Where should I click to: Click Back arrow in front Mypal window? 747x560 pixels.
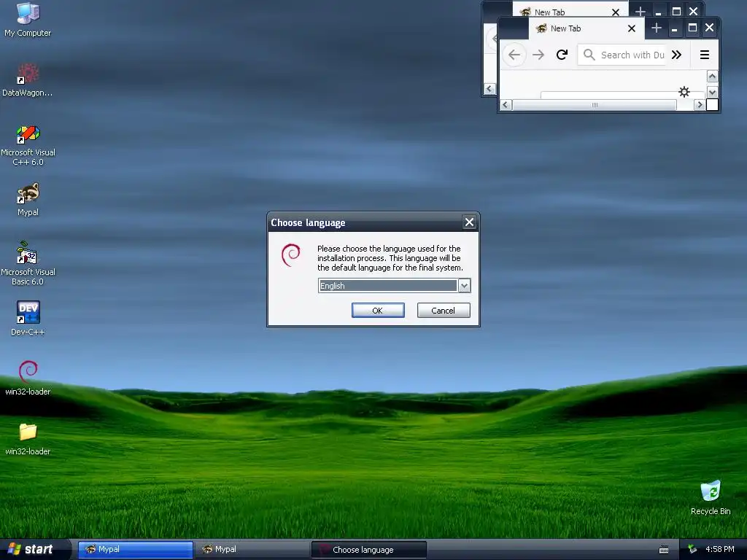(514, 55)
